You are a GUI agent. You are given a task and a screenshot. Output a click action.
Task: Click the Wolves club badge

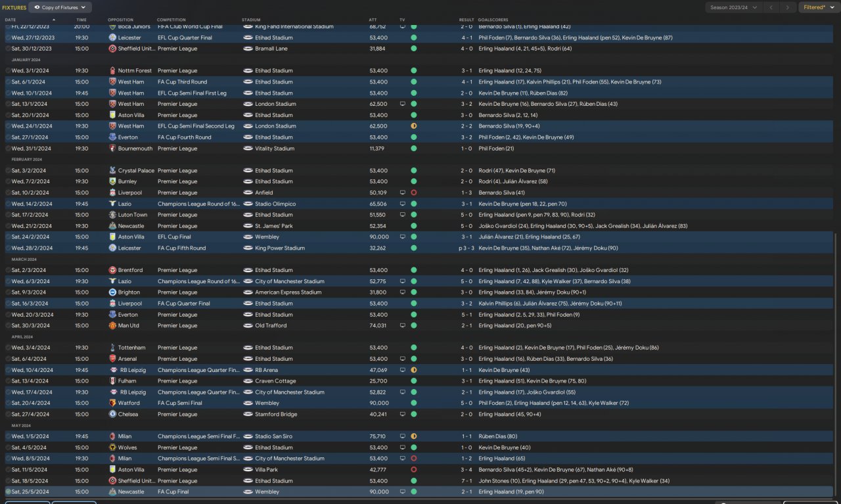point(113,447)
